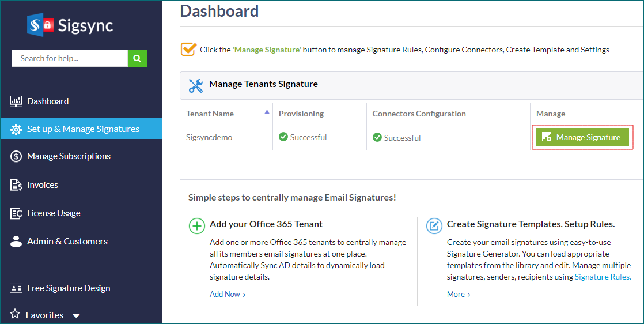
Task: Click the License Usage icon
Action: pyautogui.click(x=16, y=213)
